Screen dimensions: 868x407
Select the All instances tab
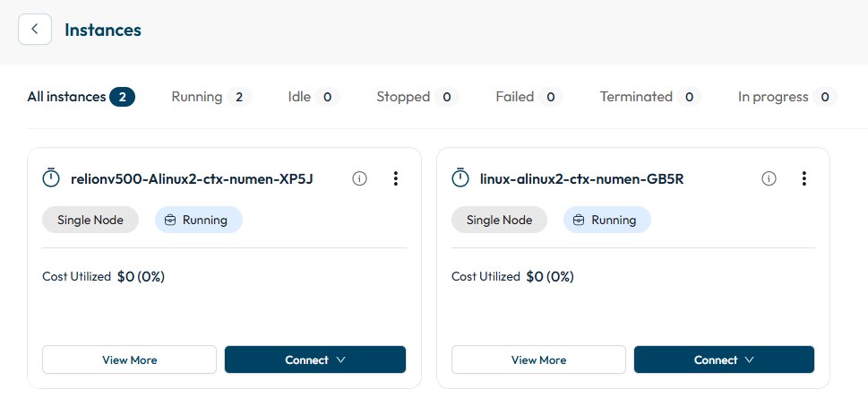tap(82, 97)
